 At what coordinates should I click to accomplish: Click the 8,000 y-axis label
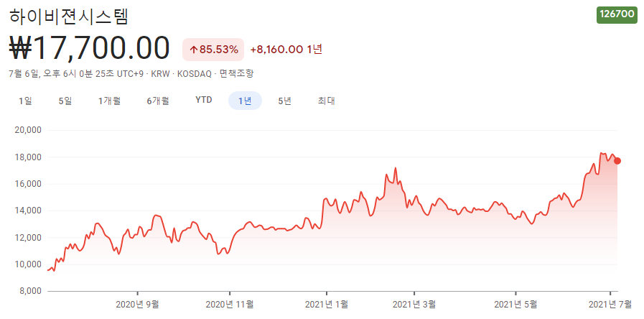(x=30, y=291)
